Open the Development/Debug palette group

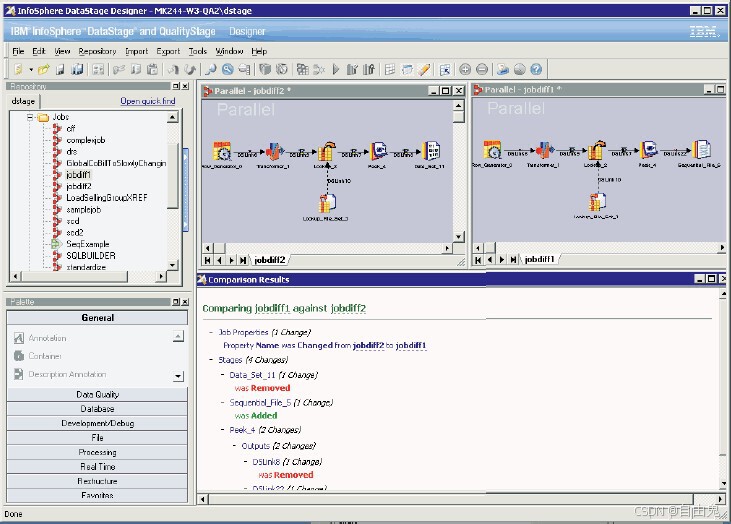(97, 423)
